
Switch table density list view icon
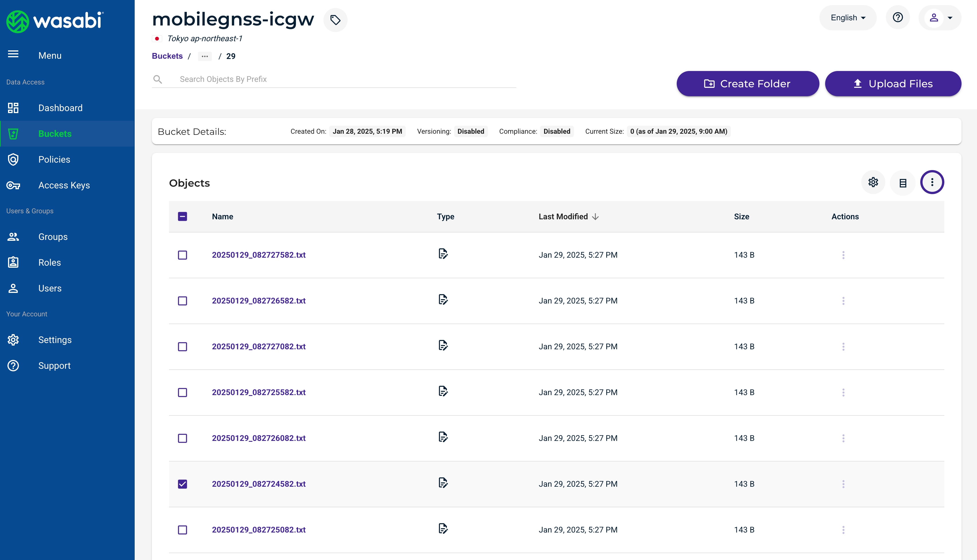902,183
